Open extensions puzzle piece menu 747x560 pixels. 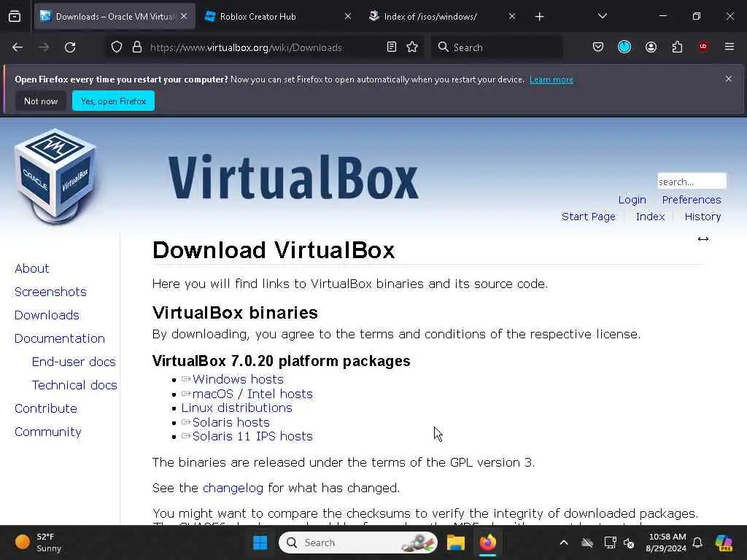click(677, 47)
